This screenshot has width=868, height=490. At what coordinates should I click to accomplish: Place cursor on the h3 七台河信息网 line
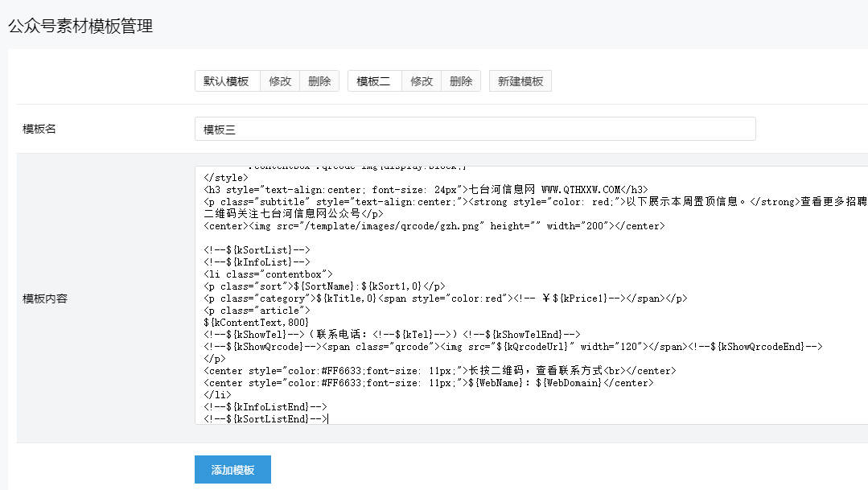(426, 190)
